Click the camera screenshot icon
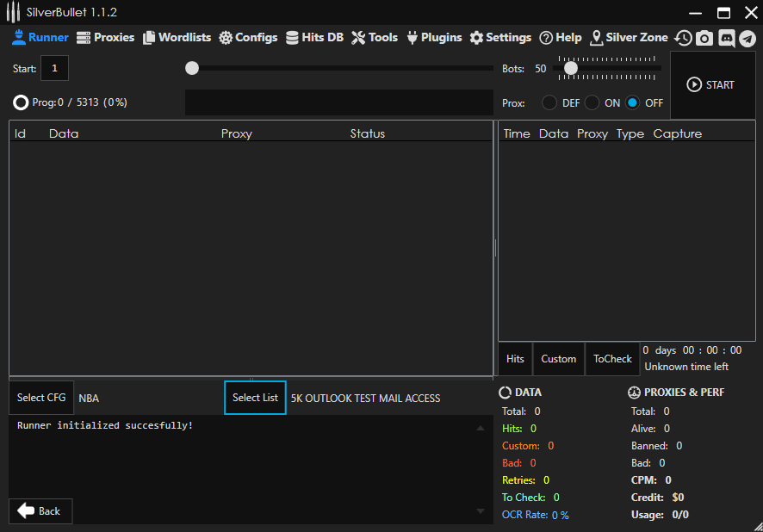The height and width of the screenshot is (532, 763). click(704, 38)
